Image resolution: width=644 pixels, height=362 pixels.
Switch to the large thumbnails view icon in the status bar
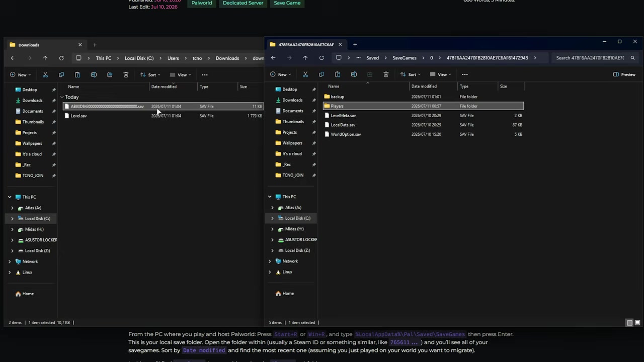click(x=637, y=323)
